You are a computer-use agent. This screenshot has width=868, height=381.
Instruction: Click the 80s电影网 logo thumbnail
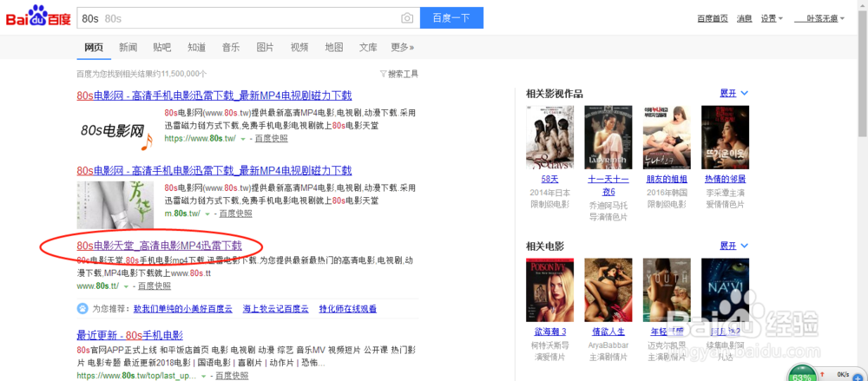click(117, 131)
